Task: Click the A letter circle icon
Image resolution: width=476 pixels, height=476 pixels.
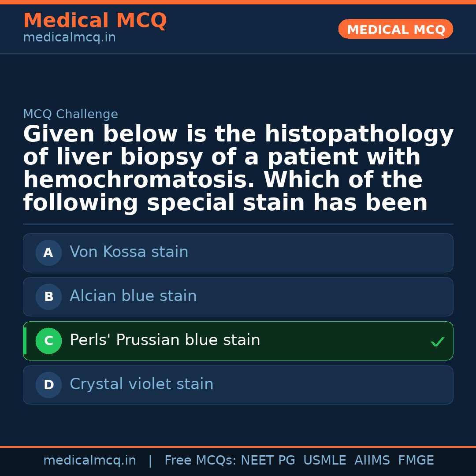Action: tap(48, 253)
